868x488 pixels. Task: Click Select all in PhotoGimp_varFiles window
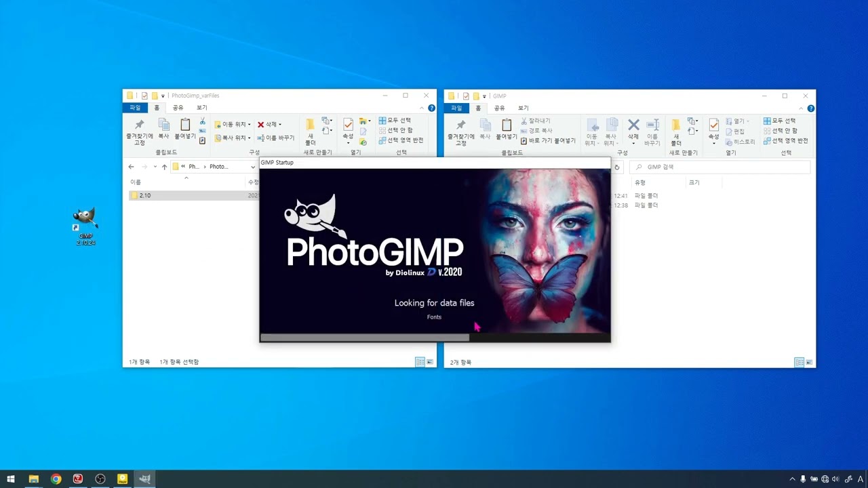click(x=395, y=121)
